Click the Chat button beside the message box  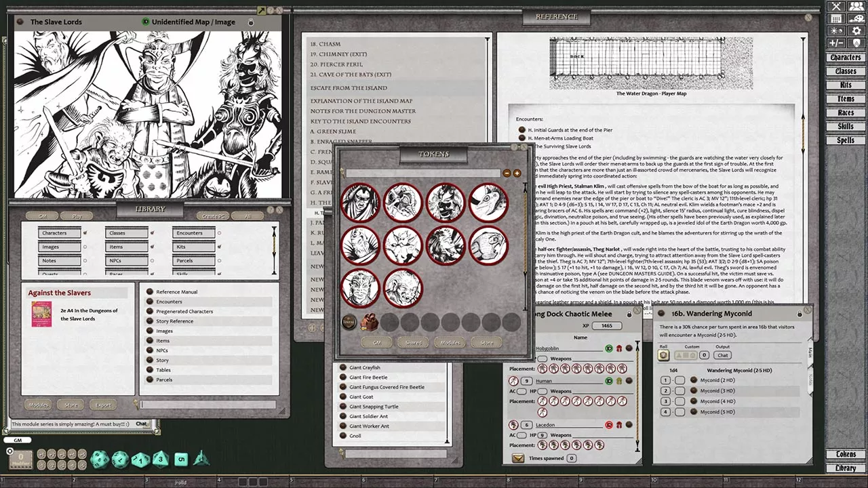tap(141, 424)
